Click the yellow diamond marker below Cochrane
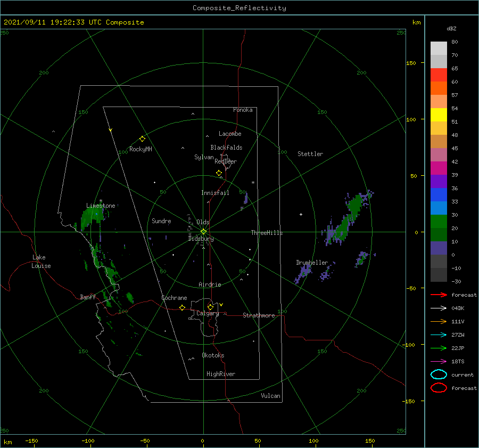 point(182,308)
